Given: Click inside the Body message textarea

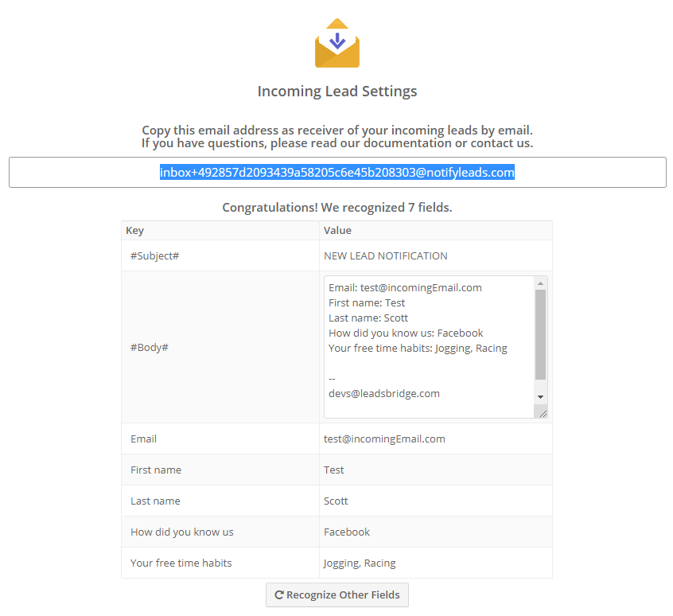Looking at the screenshot, I should click(x=430, y=347).
